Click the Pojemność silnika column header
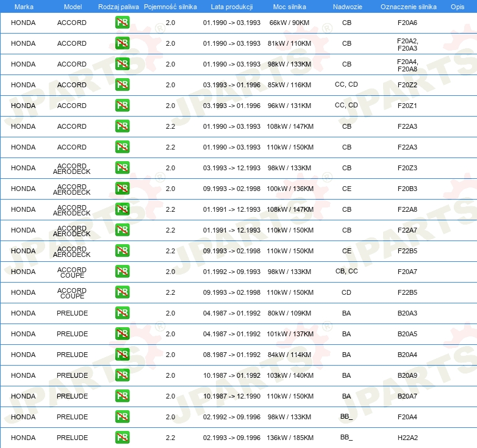The image size is (477, 448). (170, 7)
